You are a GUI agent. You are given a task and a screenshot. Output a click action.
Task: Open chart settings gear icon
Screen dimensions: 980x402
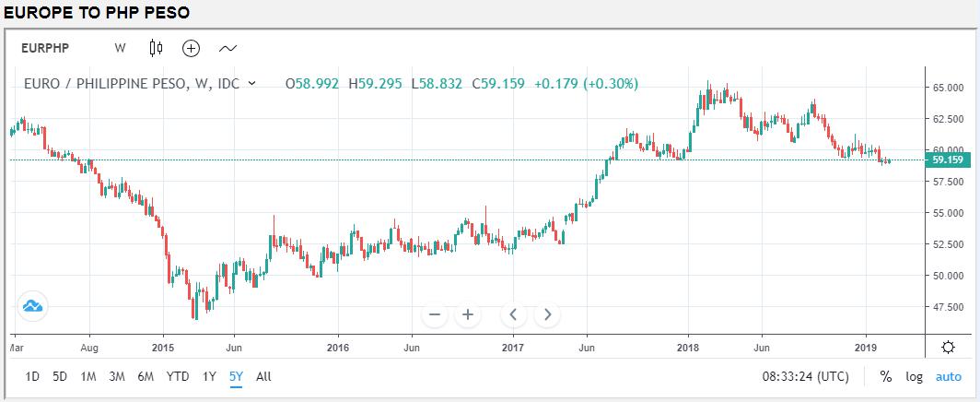click(948, 347)
